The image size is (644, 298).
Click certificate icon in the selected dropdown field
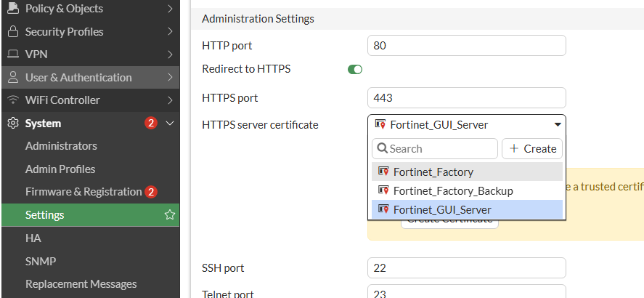(380, 124)
